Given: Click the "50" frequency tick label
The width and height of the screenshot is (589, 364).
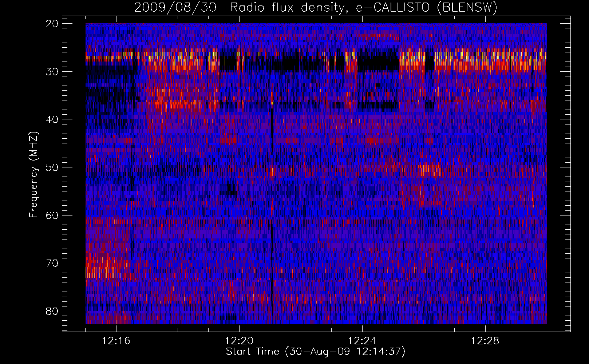Looking at the screenshot, I should tap(52, 167).
